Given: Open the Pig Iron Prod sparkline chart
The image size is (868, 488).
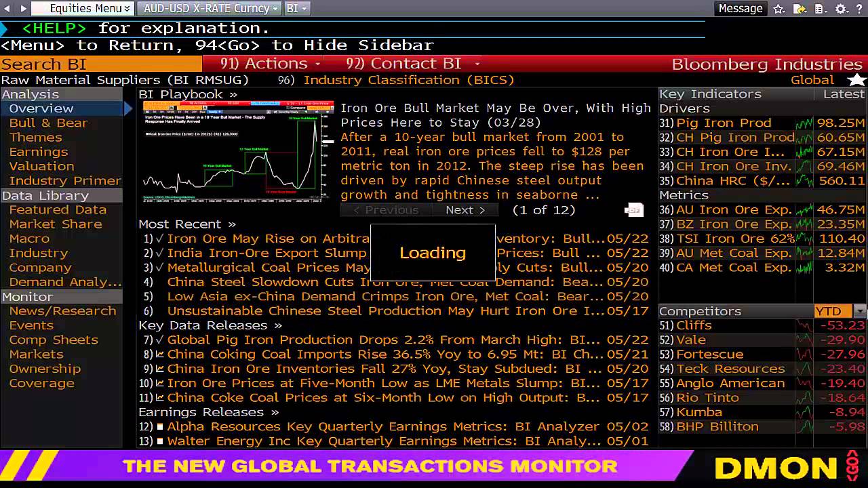Looking at the screenshot, I should point(804,123).
